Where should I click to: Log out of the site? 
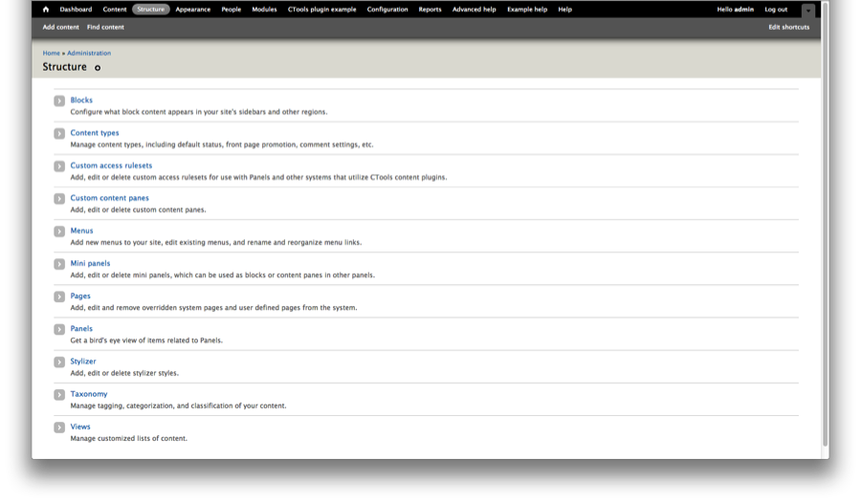776,10
